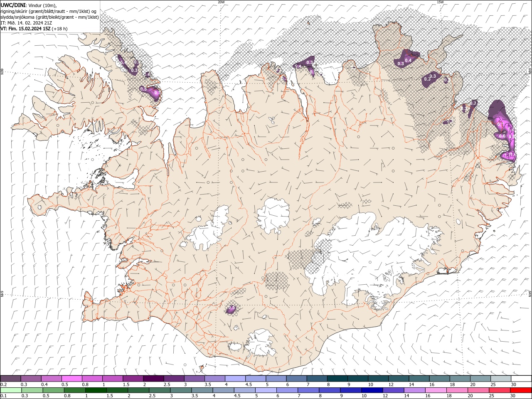This screenshot has width=532, height=399.
Task: Click the Hofsjökull glacier in central Iceland
Action: 273,216
